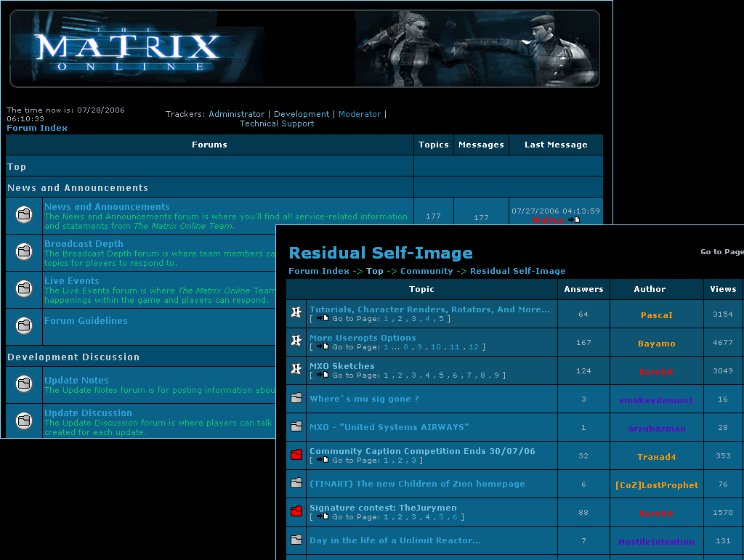Go to page 9 of MXO Sketches
Viewport: 744px width, 560px height.
pyautogui.click(x=496, y=376)
